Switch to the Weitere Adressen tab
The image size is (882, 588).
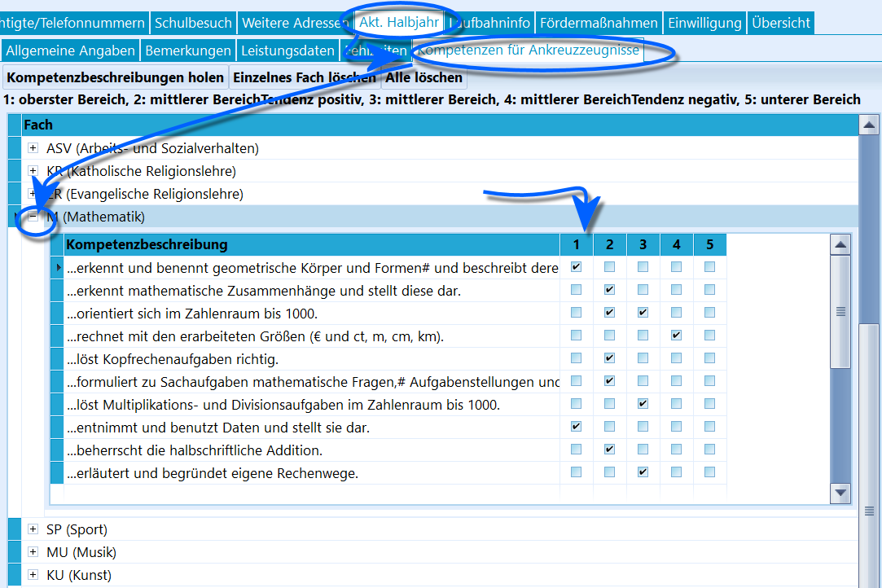(296, 23)
